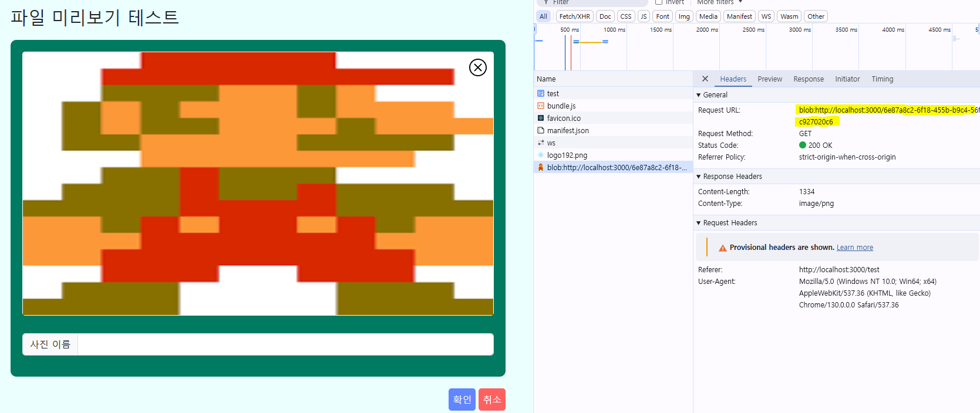Image resolution: width=980 pixels, height=413 pixels.
Task: Click the Filter text box
Action: (593, 2)
